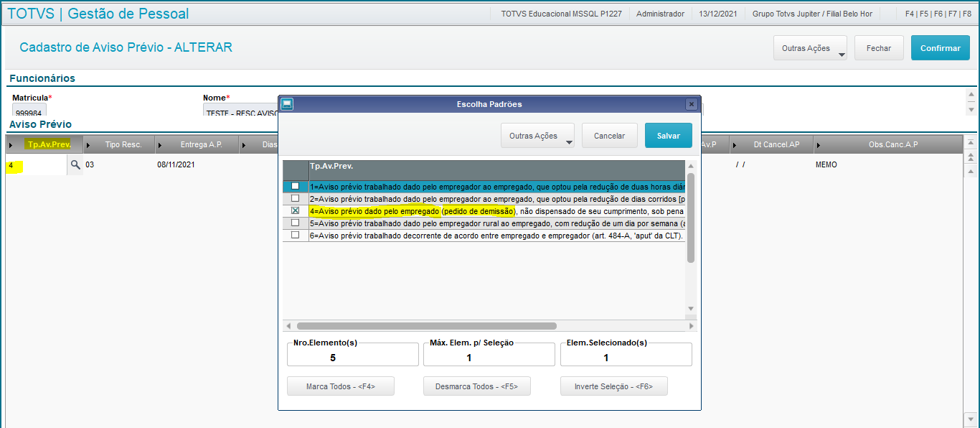Click the arrow icon on Entrega A.P. column header

pyautogui.click(x=161, y=145)
